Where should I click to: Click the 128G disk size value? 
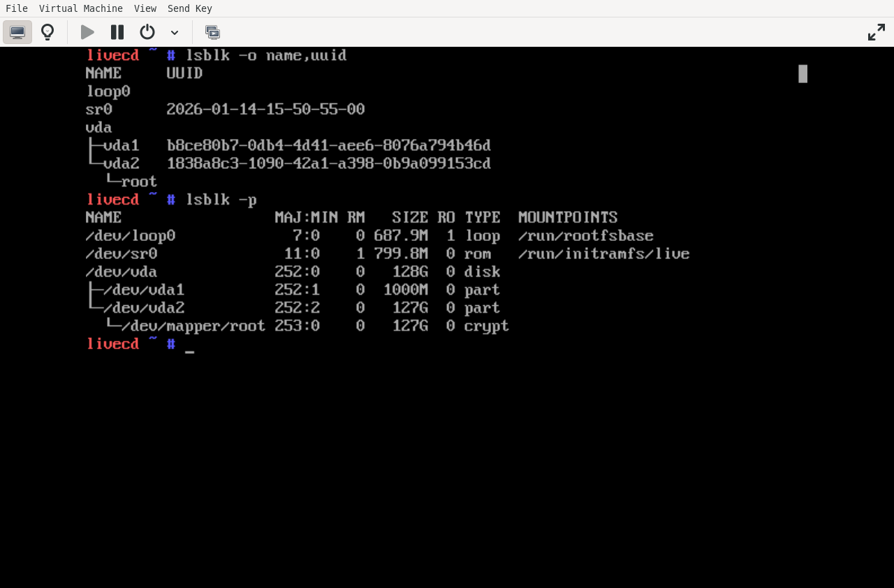[410, 272]
